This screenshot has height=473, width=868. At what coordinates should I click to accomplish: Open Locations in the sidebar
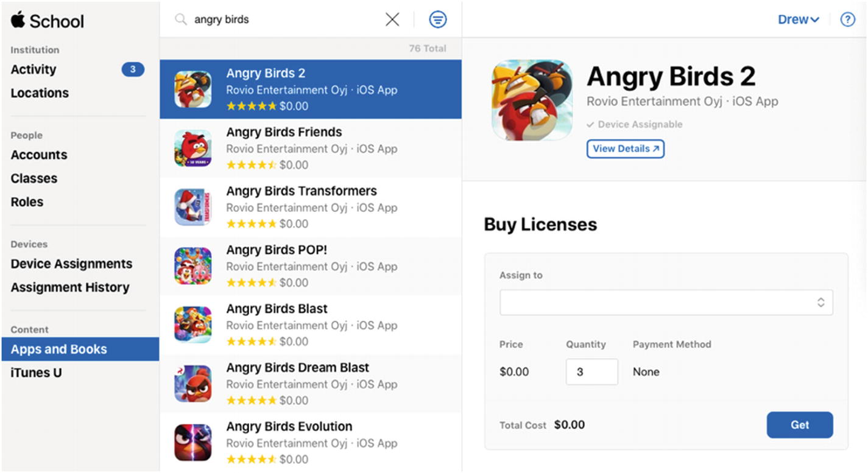pos(40,93)
